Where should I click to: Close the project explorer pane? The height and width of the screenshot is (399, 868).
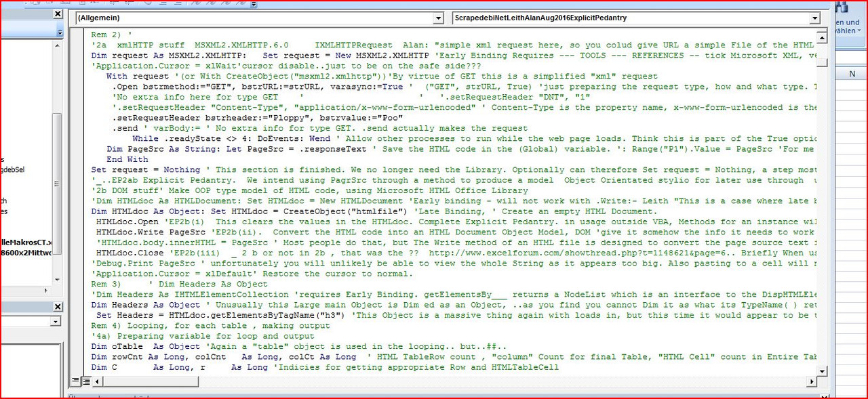(x=58, y=14)
